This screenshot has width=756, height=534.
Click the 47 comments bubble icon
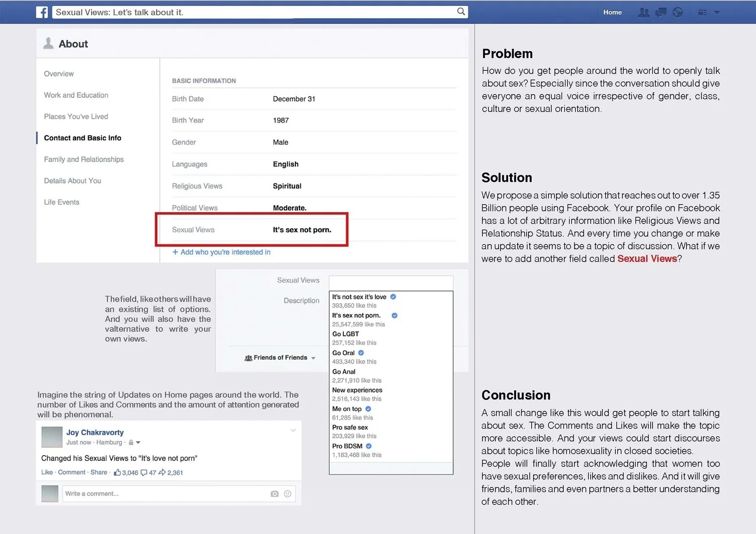tap(144, 473)
